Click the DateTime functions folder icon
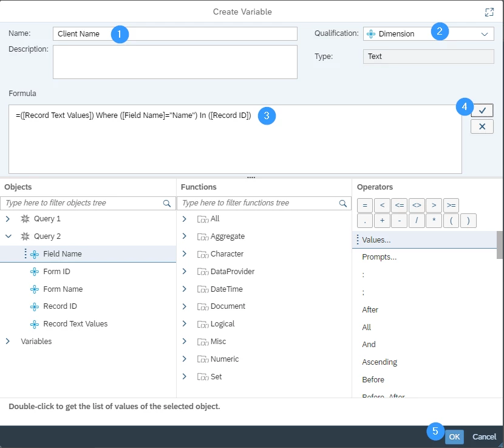The width and height of the screenshot is (504, 448). [x=203, y=289]
